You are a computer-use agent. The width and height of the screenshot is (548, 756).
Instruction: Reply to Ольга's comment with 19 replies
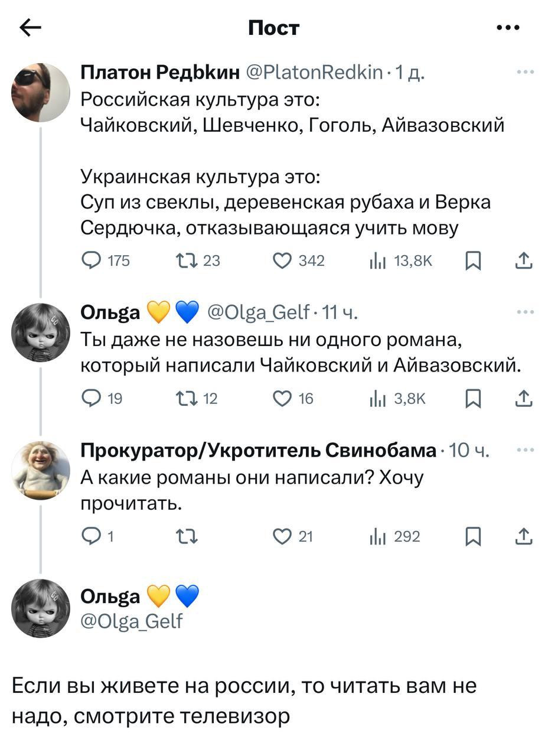point(90,399)
